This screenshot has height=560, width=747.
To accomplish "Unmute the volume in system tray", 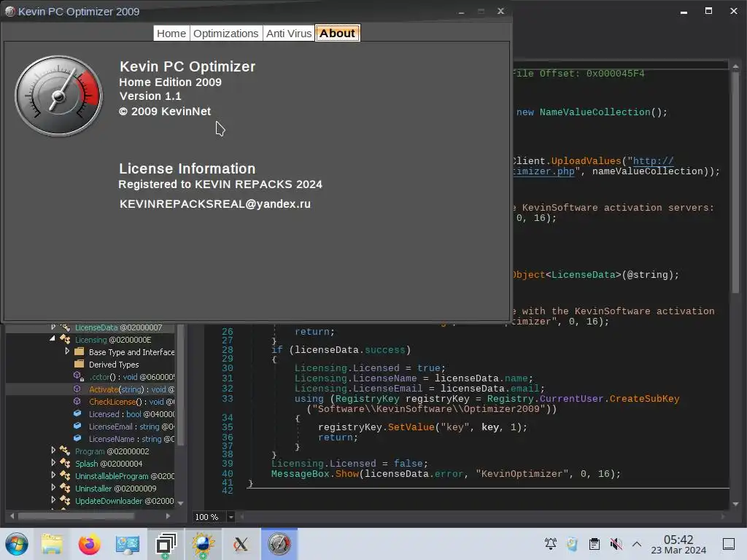I will click(616, 544).
